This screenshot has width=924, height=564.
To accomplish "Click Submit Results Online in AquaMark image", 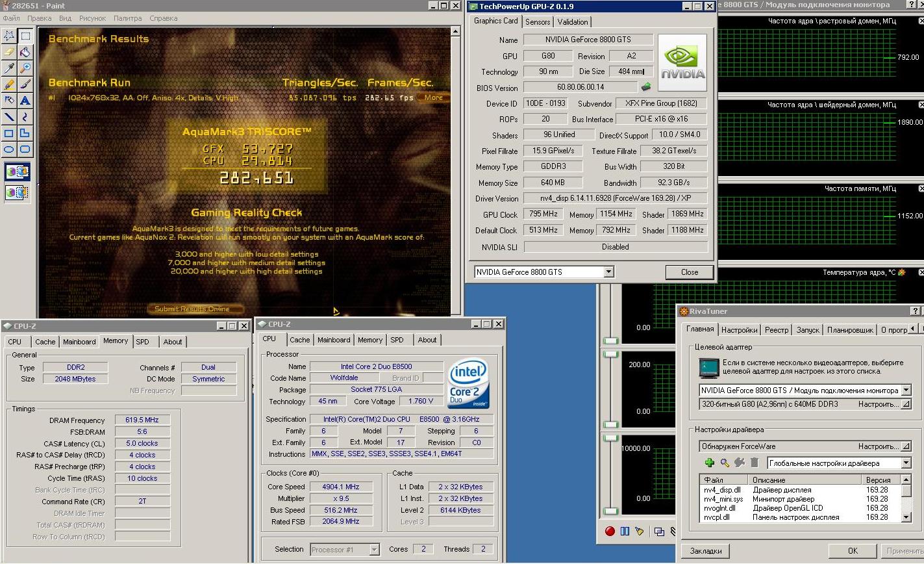I will coord(197,309).
